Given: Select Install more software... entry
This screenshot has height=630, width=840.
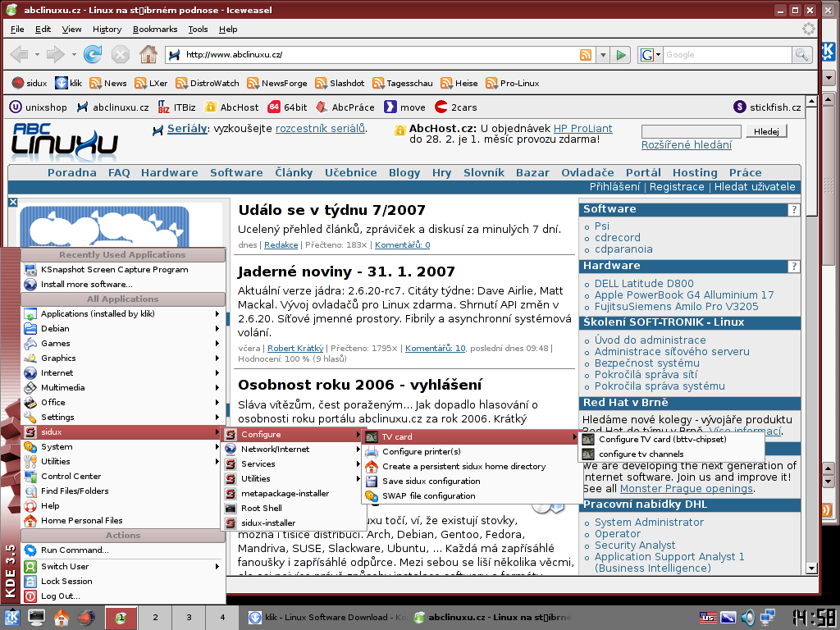Looking at the screenshot, I should coord(123,285).
